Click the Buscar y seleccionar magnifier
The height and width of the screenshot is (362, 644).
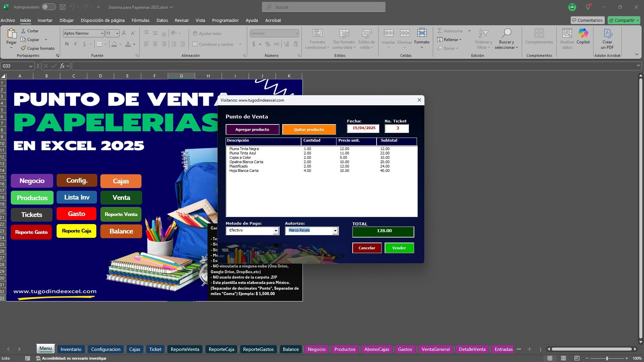506,33
